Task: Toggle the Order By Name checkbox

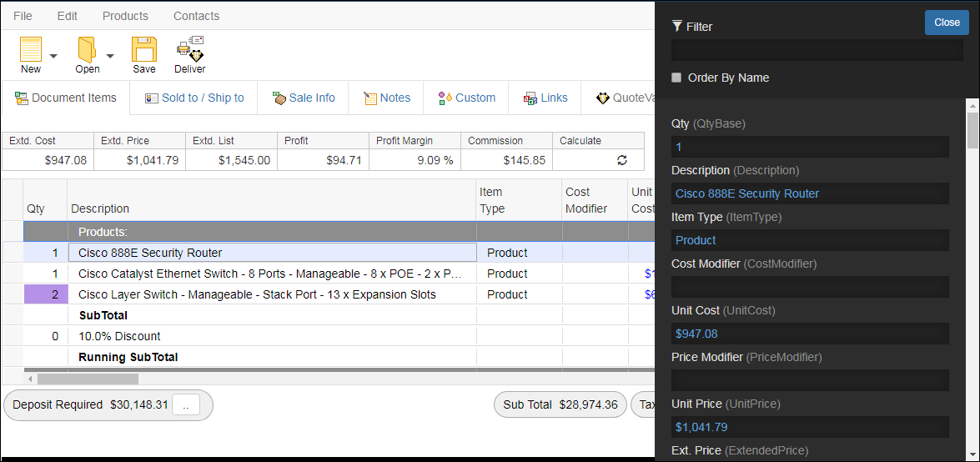Action: pyautogui.click(x=676, y=78)
